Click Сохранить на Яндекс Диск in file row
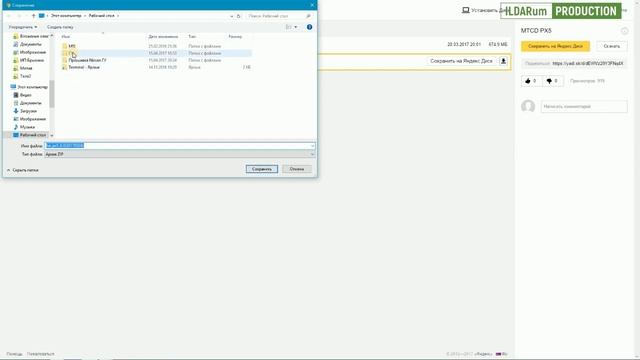 point(461,61)
